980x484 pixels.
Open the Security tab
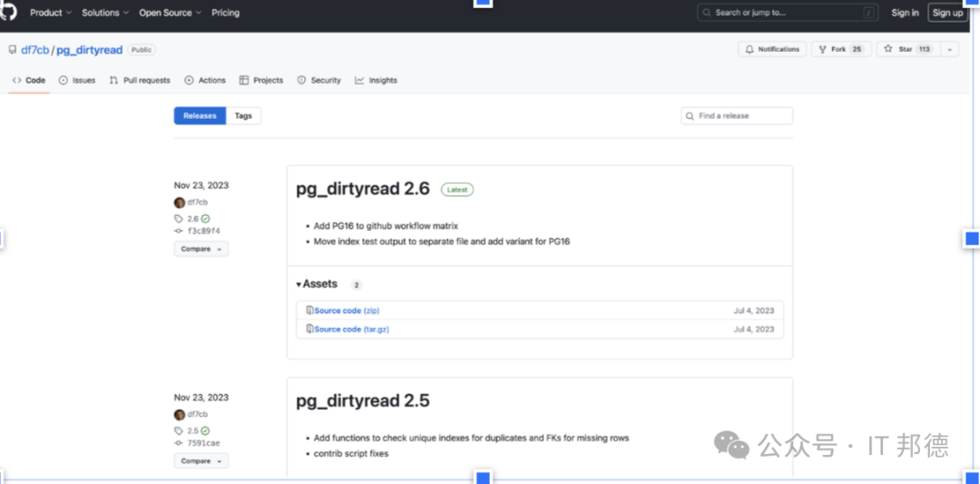click(318, 80)
